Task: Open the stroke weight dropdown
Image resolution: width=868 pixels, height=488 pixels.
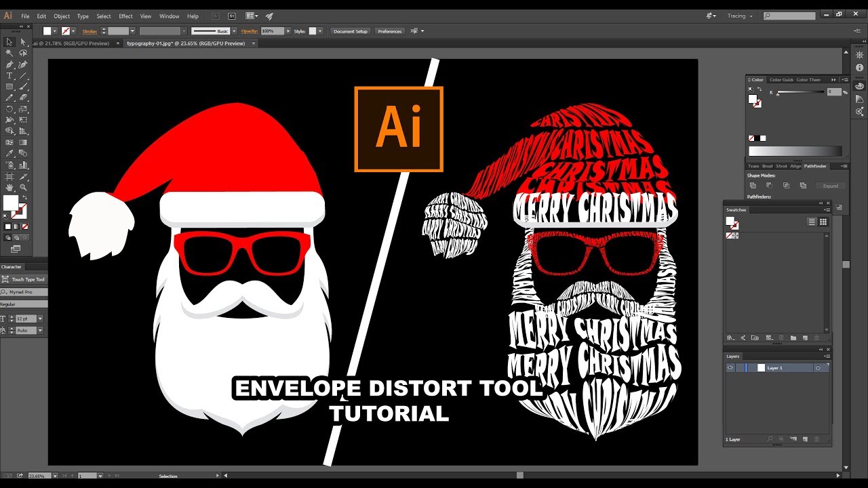Action: (x=133, y=31)
